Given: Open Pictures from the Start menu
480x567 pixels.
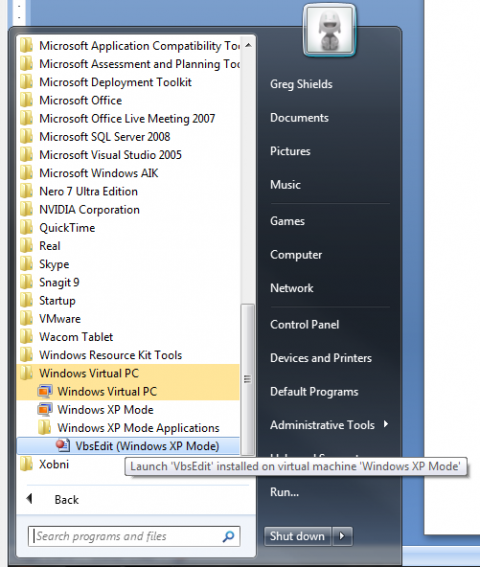Looking at the screenshot, I should point(290,151).
